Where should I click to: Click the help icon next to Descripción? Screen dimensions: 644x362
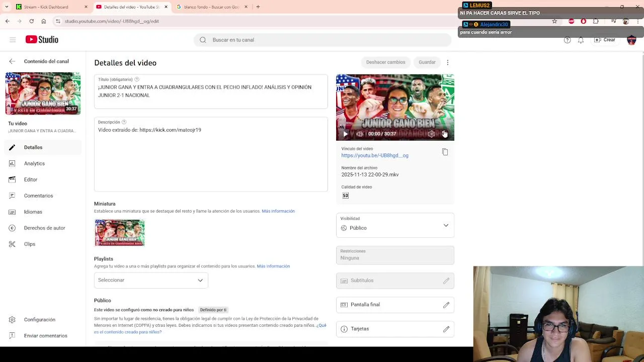tap(124, 122)
